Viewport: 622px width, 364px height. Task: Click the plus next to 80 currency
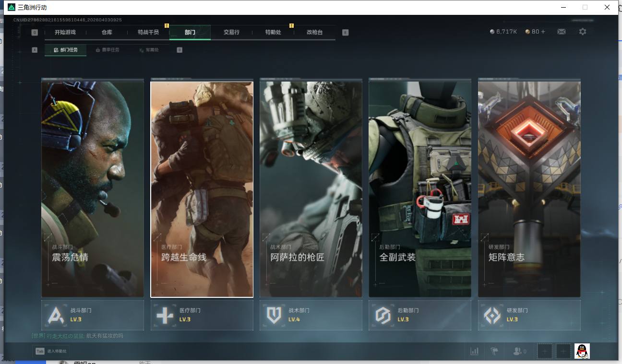[543, 32]
